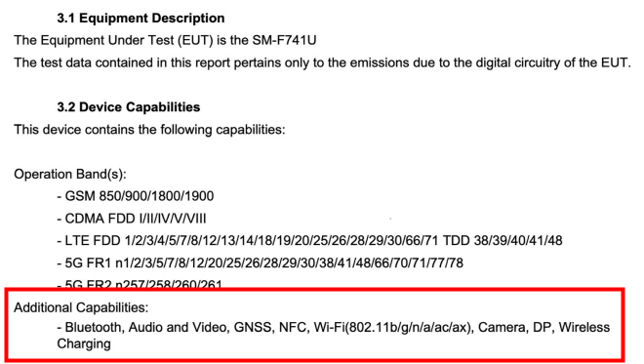
Task: Click the 5G FR1 band list line
Action: 260,263
